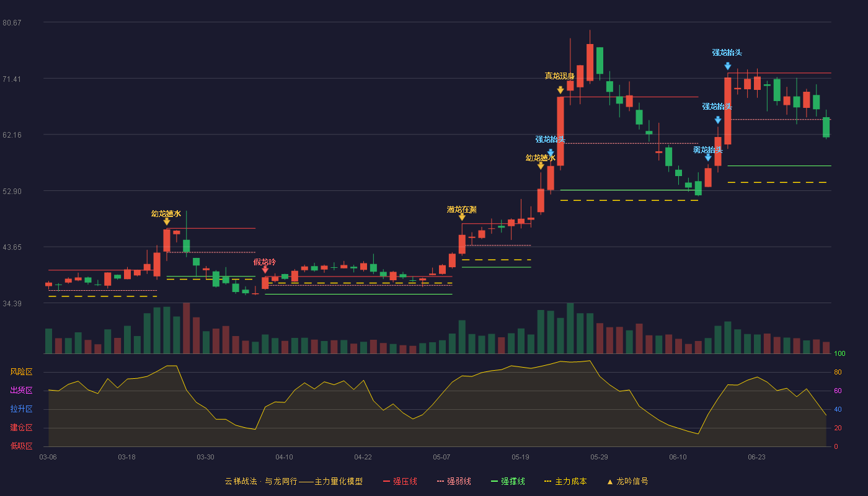Click the 05-07 date axis label
This screenshot has height=496, width=868.
tap(441, 457)
